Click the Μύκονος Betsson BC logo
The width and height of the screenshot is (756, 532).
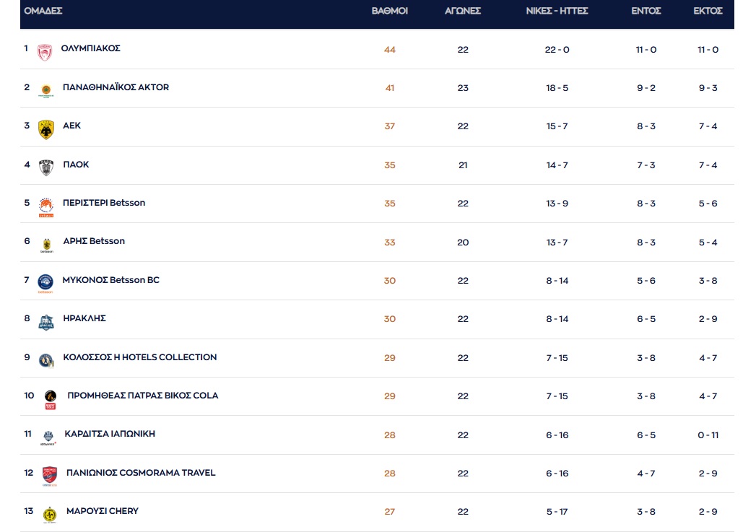(x=45, y=283)
